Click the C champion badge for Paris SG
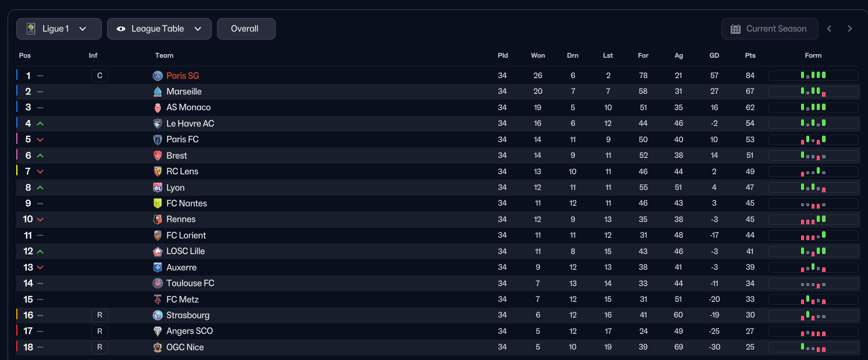The width and height of the screenshot is (868, 360). [99, 76]
